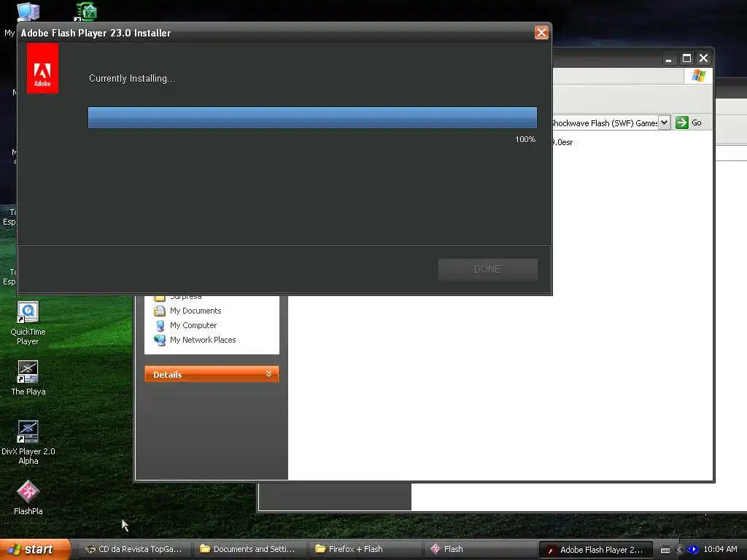Click the blue installation progress bar

(312, 117)
